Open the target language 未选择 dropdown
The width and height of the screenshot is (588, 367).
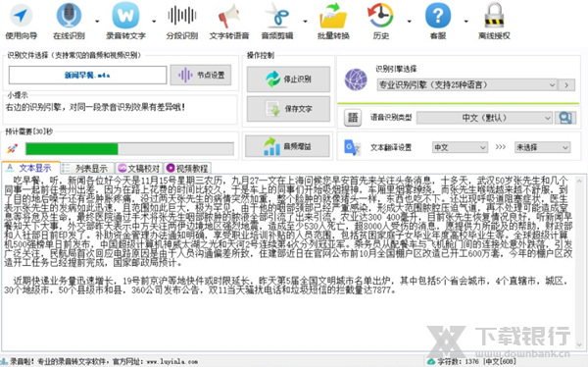(x=542, y=147)
